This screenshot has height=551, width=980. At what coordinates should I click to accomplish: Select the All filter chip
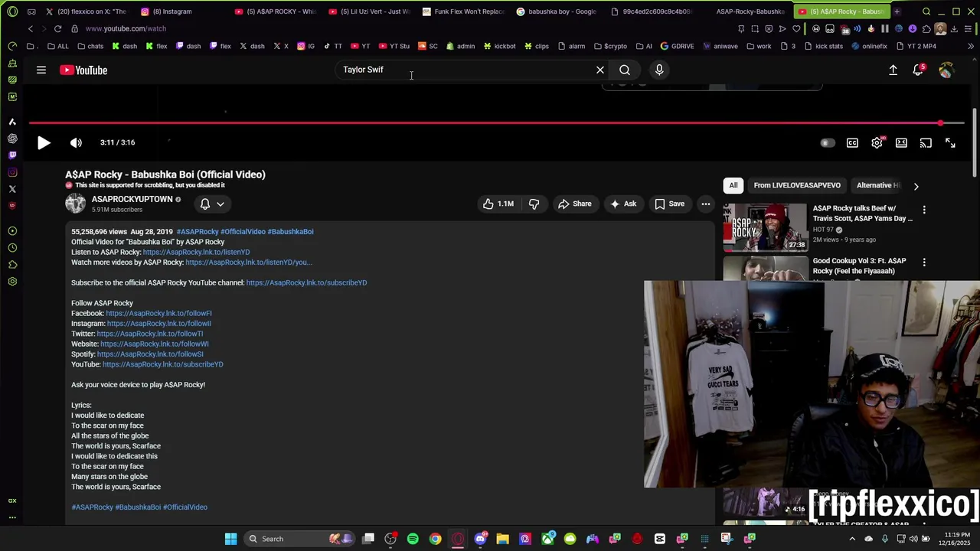[x=733, y=185]
